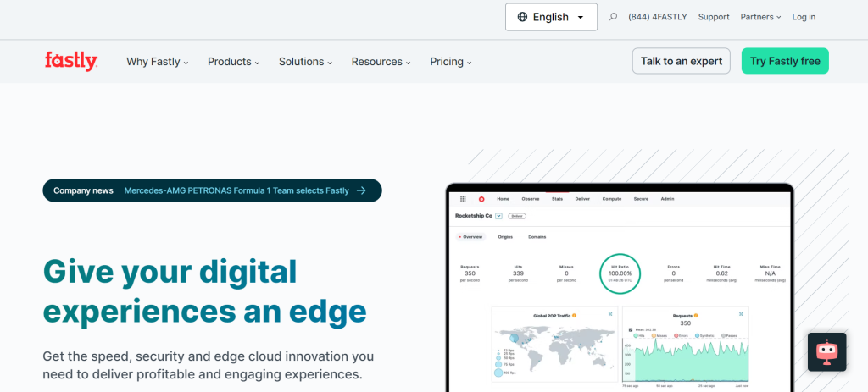Open site search via magnifier icon

[x=613, y=17]
